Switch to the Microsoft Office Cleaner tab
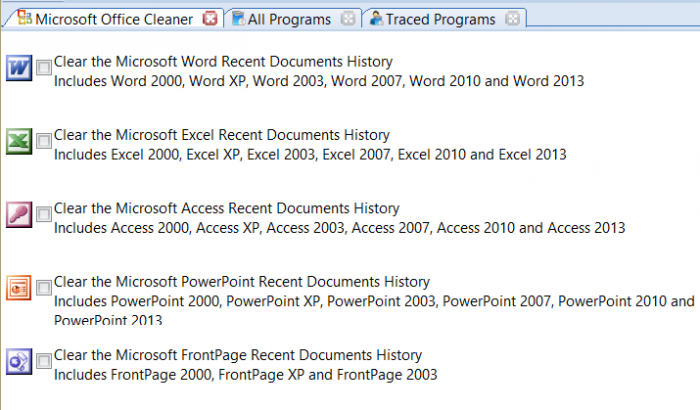 pyautogui.click(x=114, y=19)
